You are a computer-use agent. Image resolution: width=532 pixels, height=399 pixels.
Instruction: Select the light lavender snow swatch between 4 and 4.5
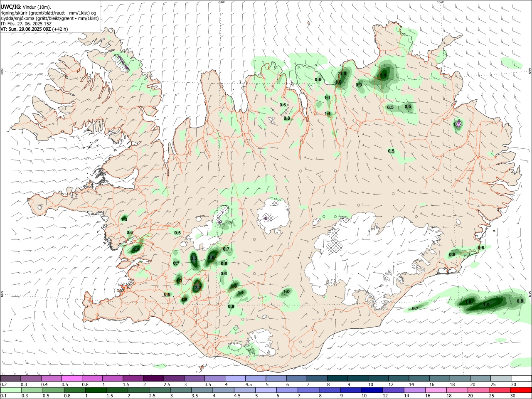235,379
